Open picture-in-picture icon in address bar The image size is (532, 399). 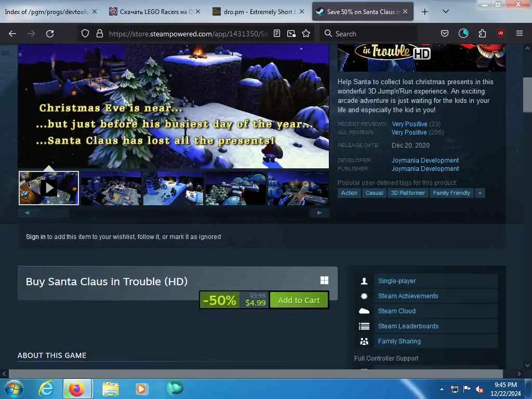coord(291,33)
